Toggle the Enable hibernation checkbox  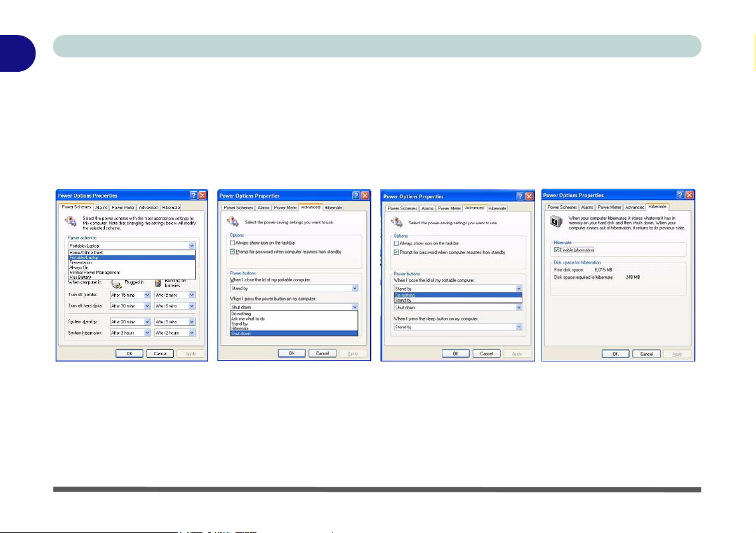pyautogui.click(x=557, y=250)
